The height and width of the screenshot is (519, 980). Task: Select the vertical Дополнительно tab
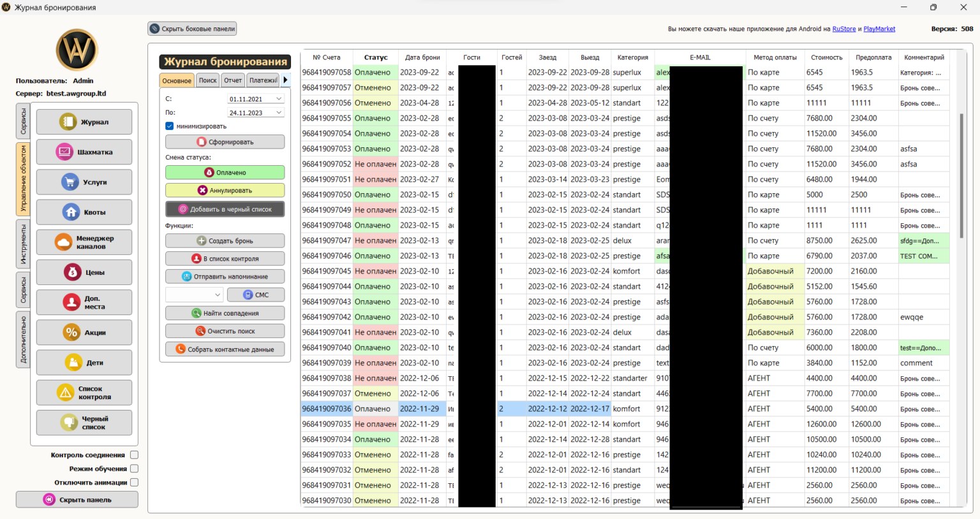(23, 339)
